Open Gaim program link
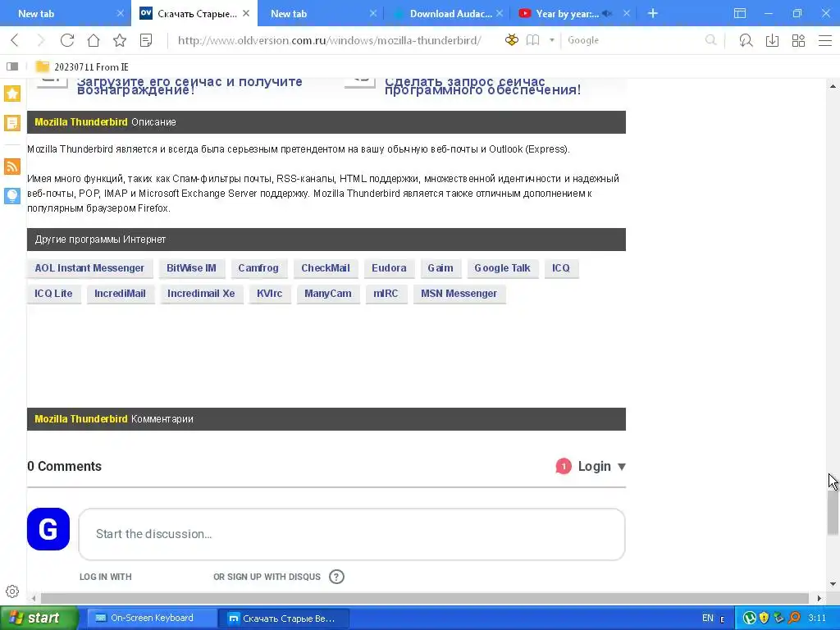840x630 pixels. [x=441, y=268]
